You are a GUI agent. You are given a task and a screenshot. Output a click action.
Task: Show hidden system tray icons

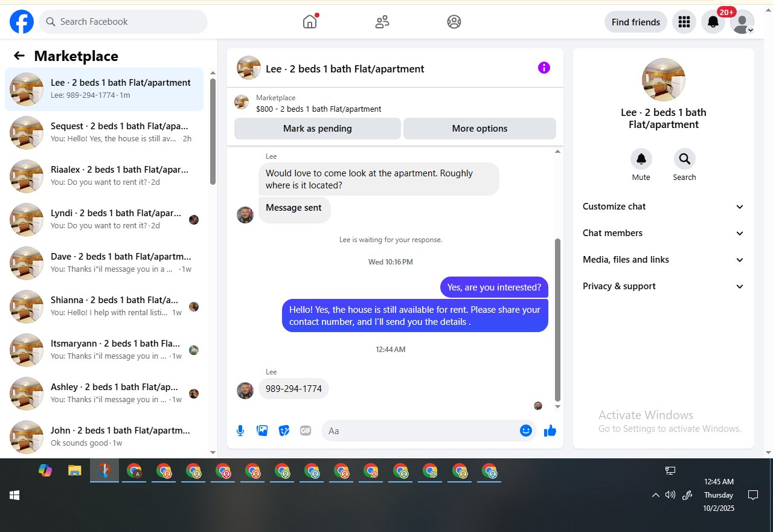(x=655, y=495)
